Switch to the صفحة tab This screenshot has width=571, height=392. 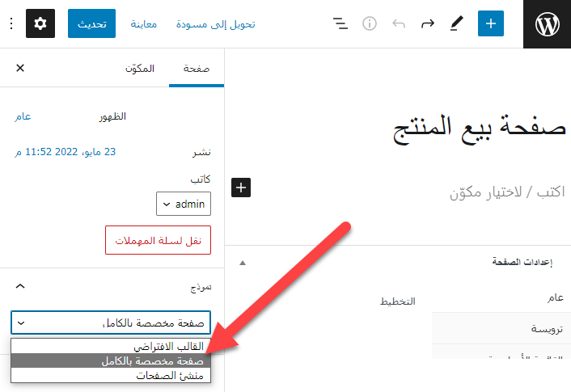(196, 69)
